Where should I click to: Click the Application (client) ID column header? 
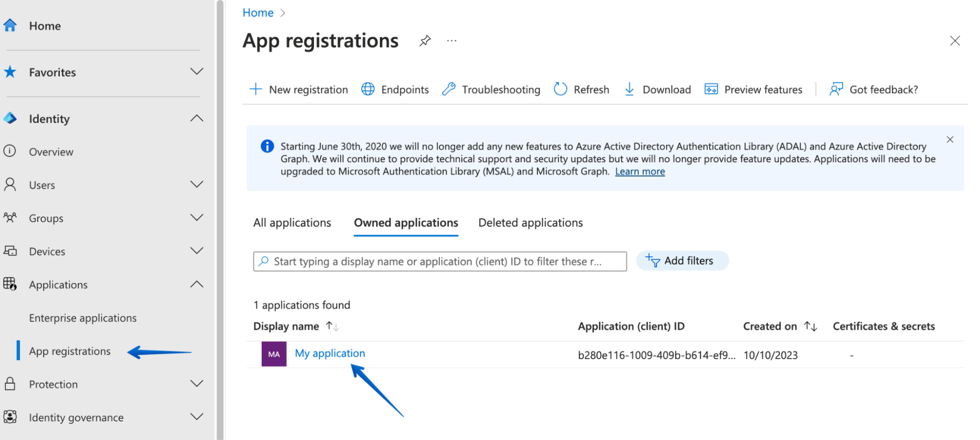pos(631,326)
